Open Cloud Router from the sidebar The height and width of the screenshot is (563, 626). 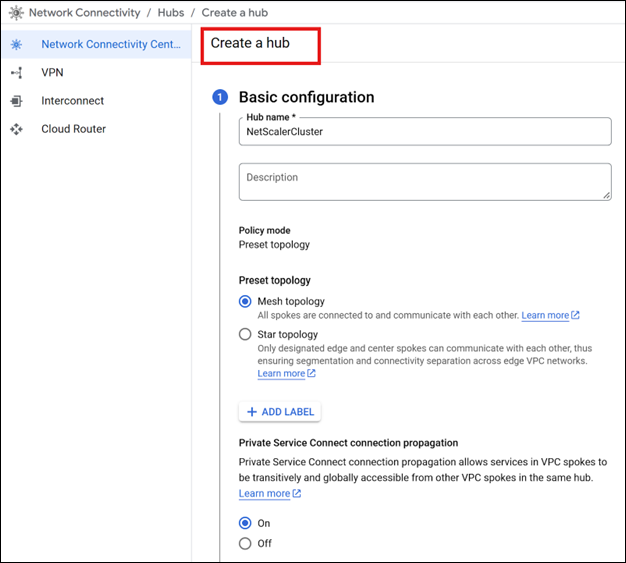pos(73,129)
